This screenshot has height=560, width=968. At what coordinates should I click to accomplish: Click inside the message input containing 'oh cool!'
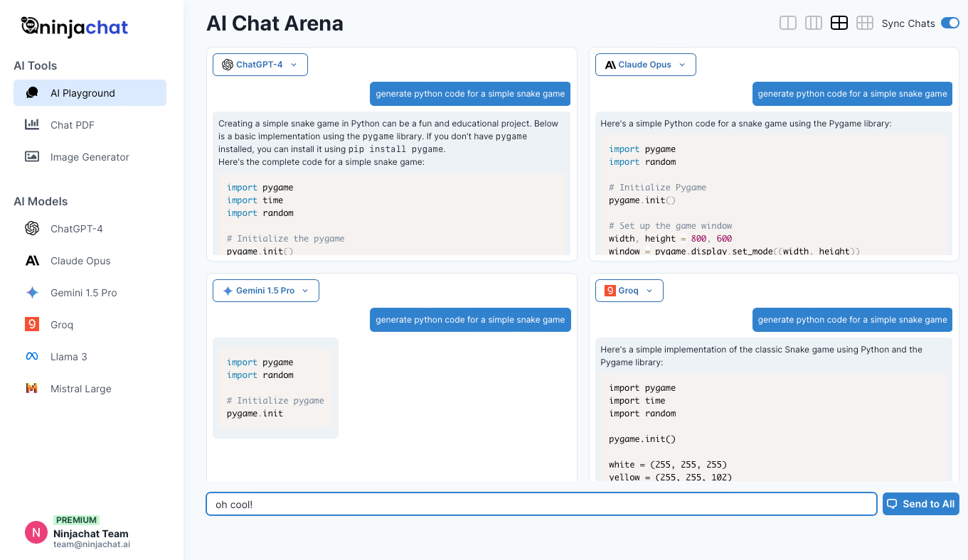[x=541, y=503]
